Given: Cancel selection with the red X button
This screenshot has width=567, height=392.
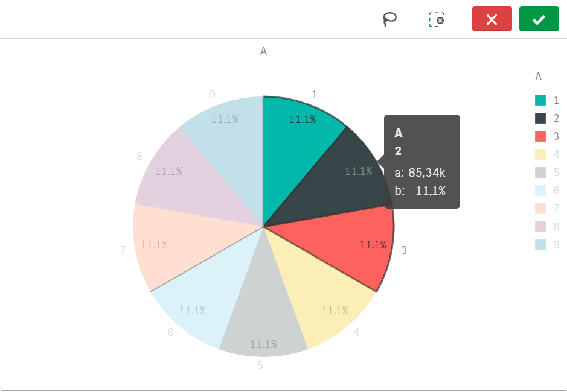Looking at the screenshot, I should click(492, 19).
